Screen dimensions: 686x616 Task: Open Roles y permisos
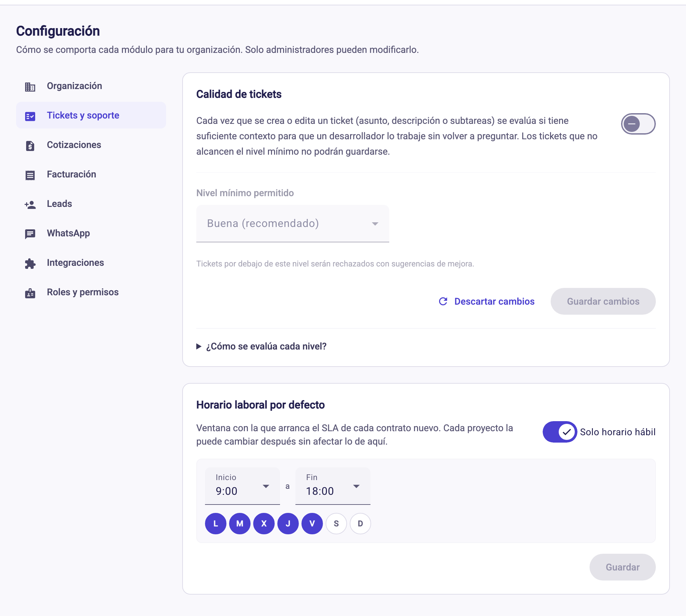91,292
